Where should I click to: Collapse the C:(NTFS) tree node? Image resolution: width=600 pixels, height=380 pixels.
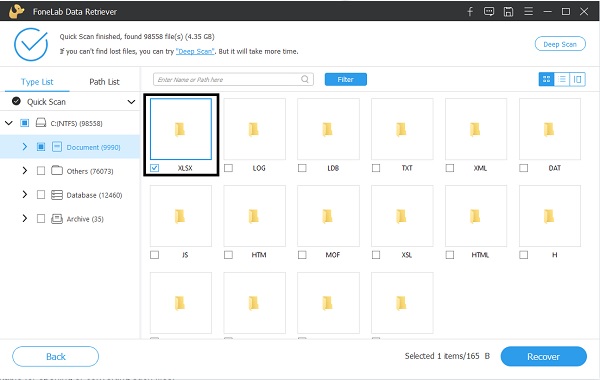(9, 123)
